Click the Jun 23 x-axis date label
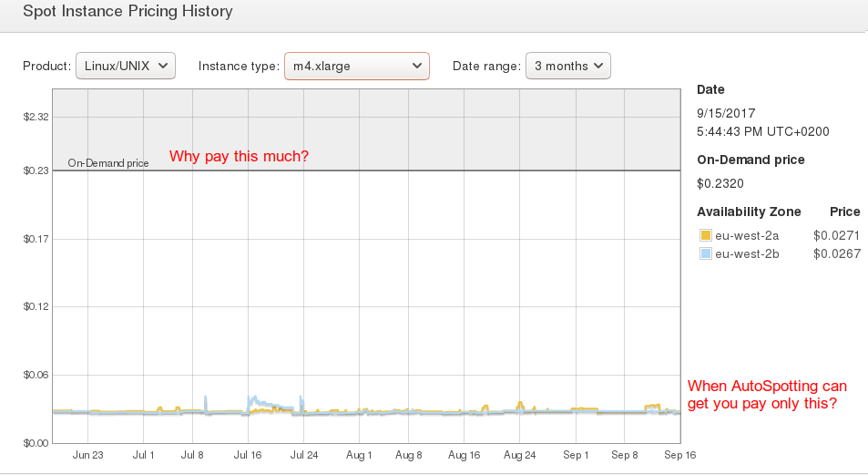Viewport: 868px width, 475px height. (x=87, y=455)
